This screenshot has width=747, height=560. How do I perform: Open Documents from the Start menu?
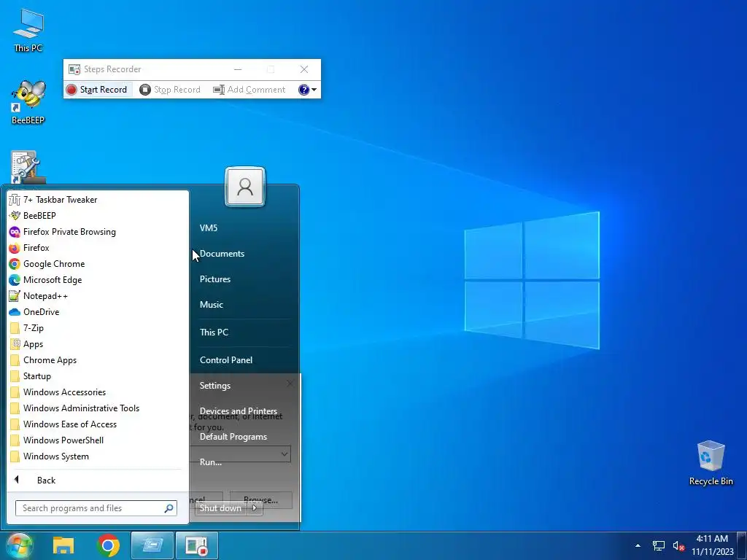pos(222,254)
